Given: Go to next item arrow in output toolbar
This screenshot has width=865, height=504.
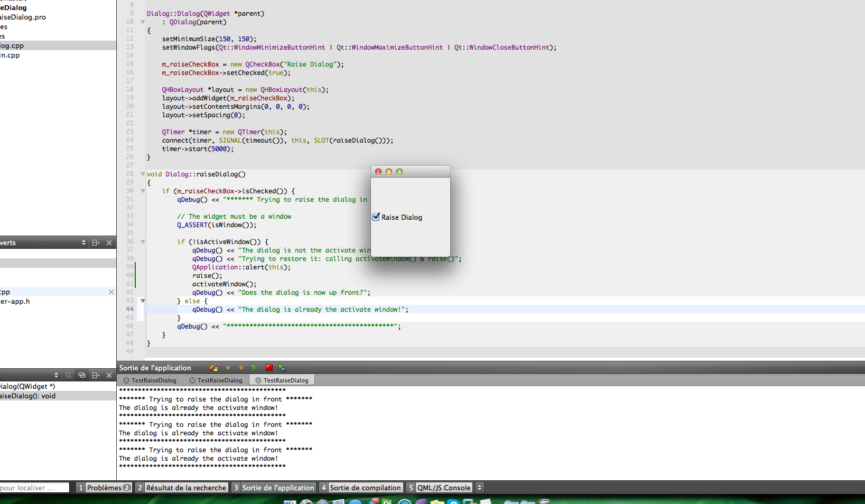Looking at the screenshot, I should point(241,368).
